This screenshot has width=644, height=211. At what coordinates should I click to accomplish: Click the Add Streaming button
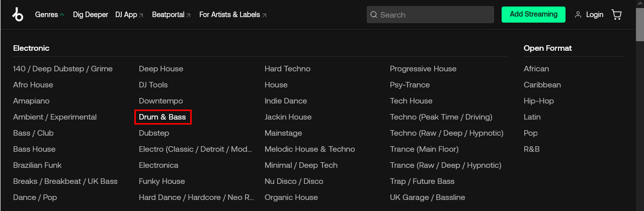[x=533, y=15]
